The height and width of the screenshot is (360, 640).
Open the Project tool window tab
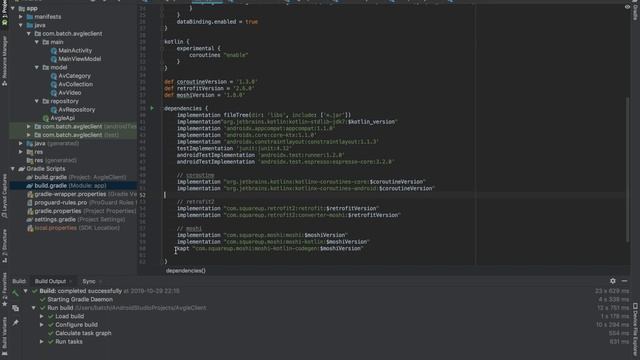(4, 13)
